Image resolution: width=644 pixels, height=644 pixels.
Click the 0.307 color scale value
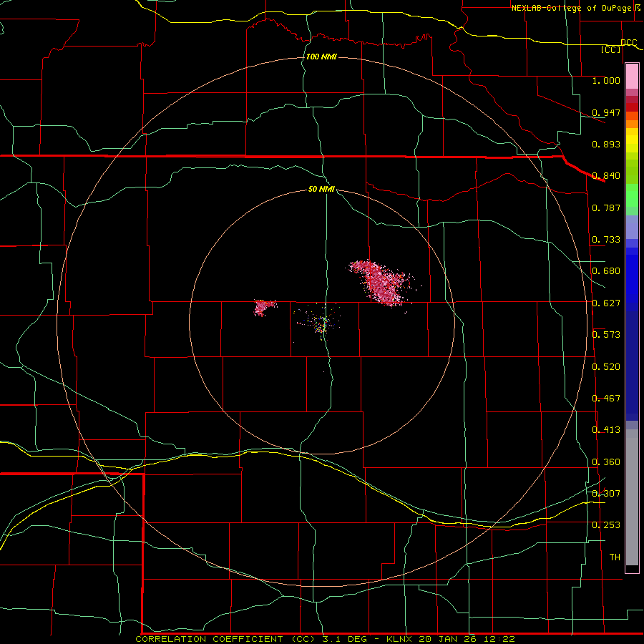click(606, 493)
